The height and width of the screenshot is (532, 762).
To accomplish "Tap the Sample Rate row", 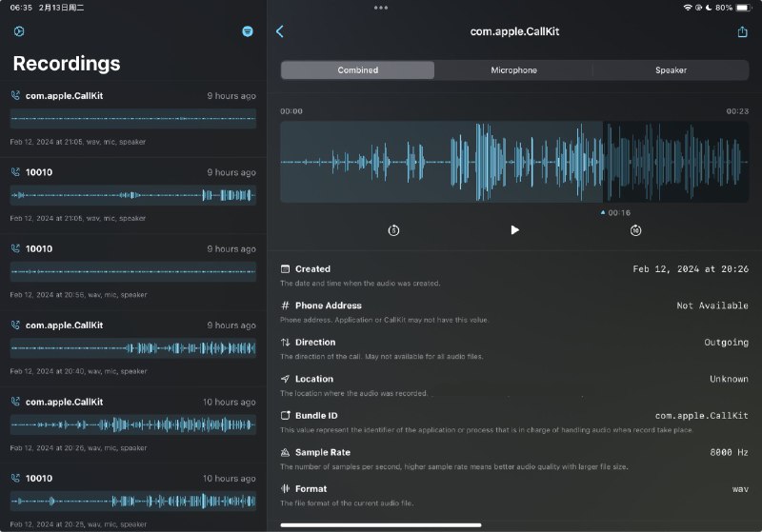I will click(514, 459).
